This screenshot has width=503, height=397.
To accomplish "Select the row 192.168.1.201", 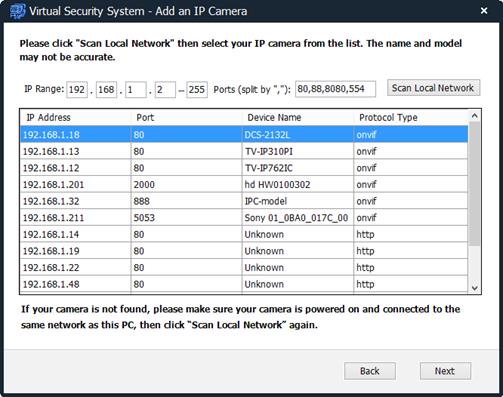I will [244, 184].
